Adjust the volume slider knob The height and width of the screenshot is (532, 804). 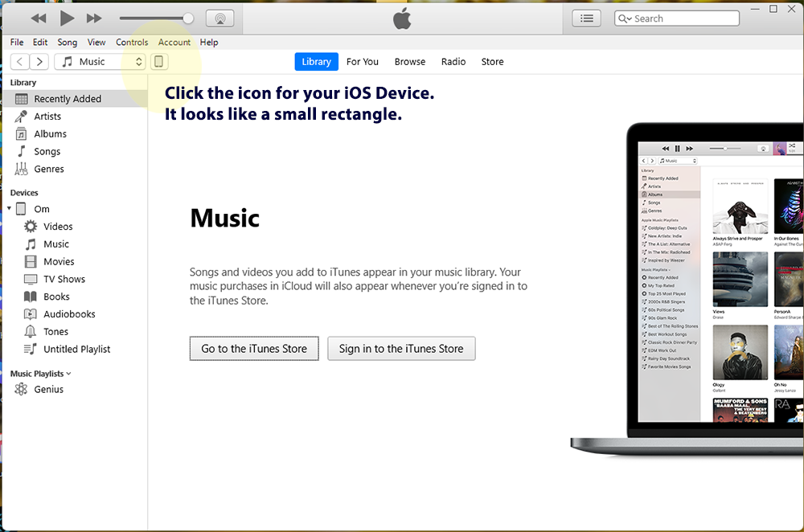(188, 18)
